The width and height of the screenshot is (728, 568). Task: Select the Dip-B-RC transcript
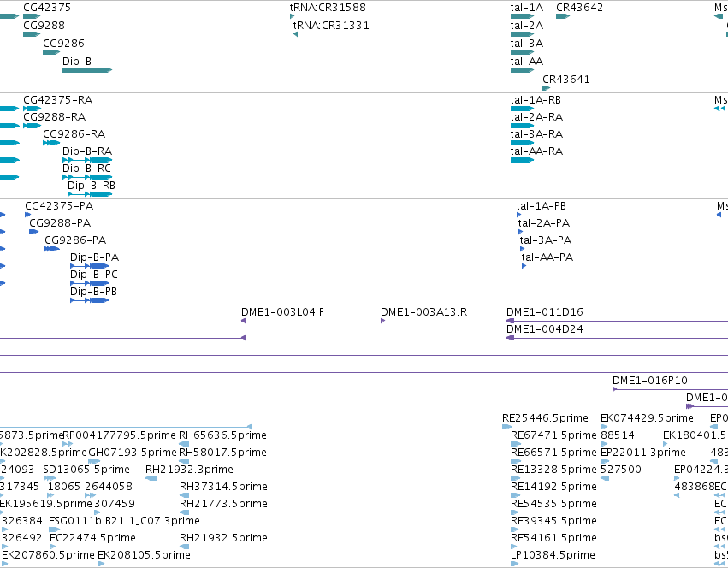pyautogui.click(x=87, y=177)
